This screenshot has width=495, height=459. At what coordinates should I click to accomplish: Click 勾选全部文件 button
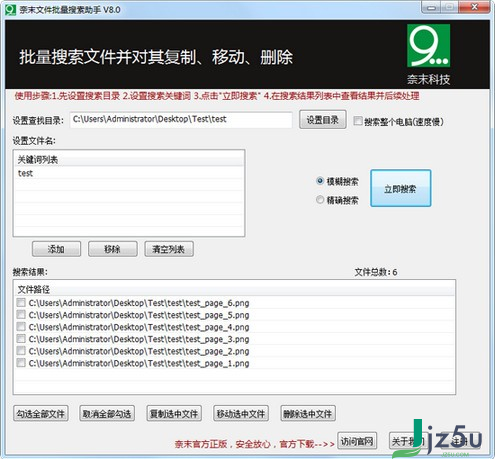(41, 414)
